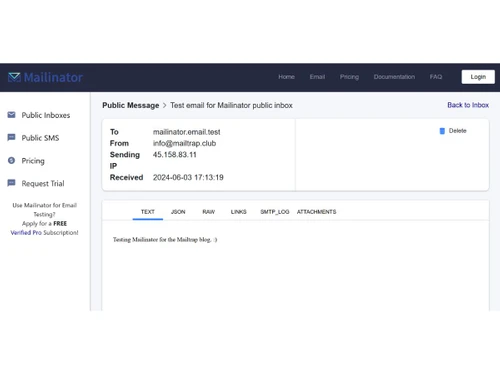Click the Mailinator envelope logo icon
500x375 pixels.
coord(14,77)
